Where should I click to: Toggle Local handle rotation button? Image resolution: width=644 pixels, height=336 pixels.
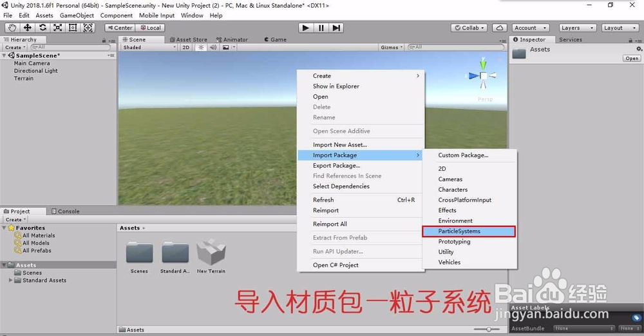tap(150, 28)
